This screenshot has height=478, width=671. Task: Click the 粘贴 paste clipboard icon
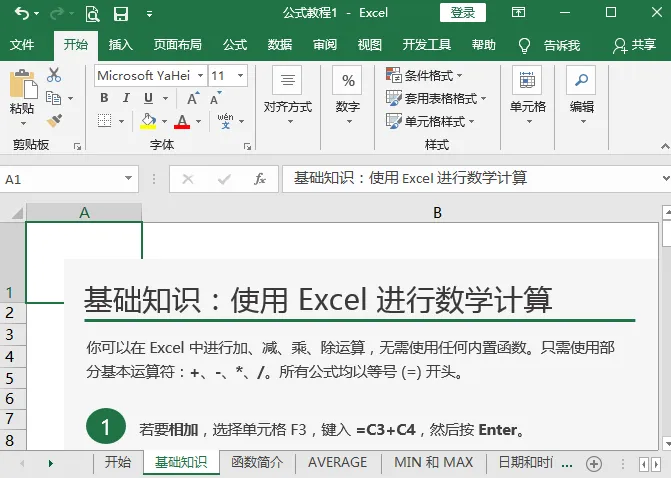click(x=23, y=83)
